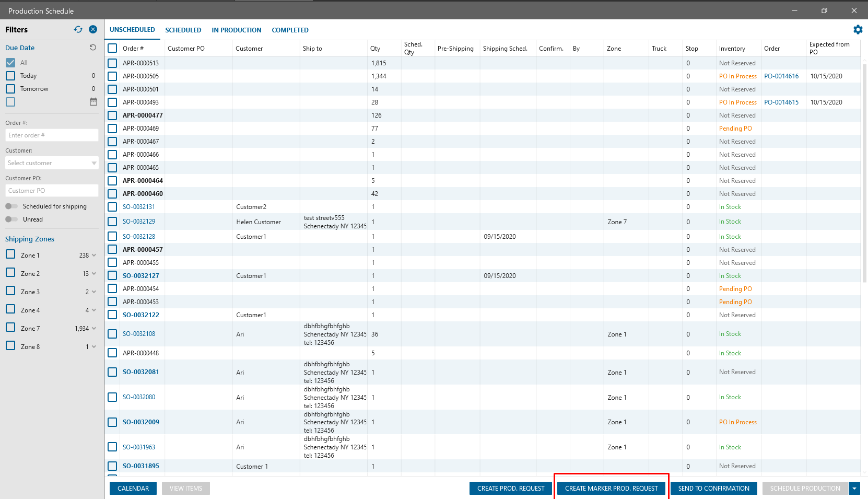Open the Schedule Production dropdown arrow
Viewport: 868px width, 499px height.
point(854,489)
